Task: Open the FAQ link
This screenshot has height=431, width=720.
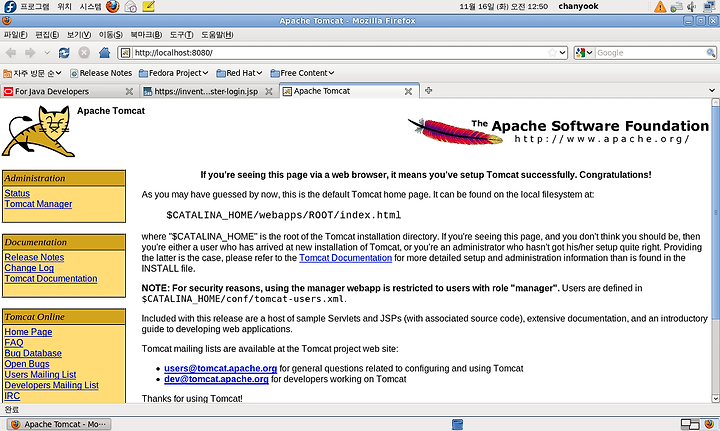Action: point(13,342)
